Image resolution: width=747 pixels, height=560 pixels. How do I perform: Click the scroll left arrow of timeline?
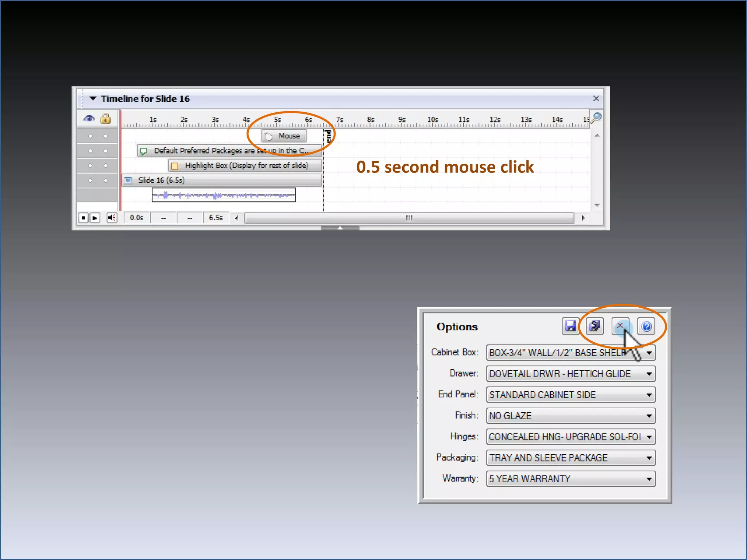(237, 218)
